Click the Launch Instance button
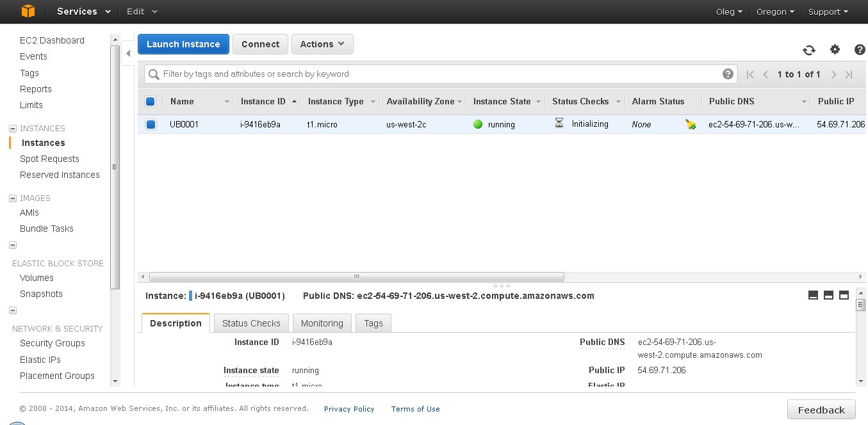This screenshot has width=868, height=425. pos(183,44)
